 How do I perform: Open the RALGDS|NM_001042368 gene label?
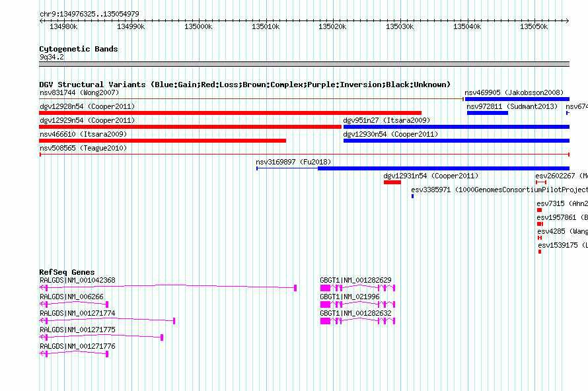tap(77, 280)
